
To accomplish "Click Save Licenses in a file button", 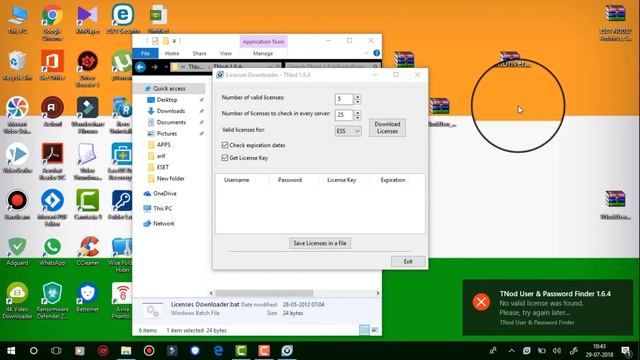I will click(x=320, y=243).
